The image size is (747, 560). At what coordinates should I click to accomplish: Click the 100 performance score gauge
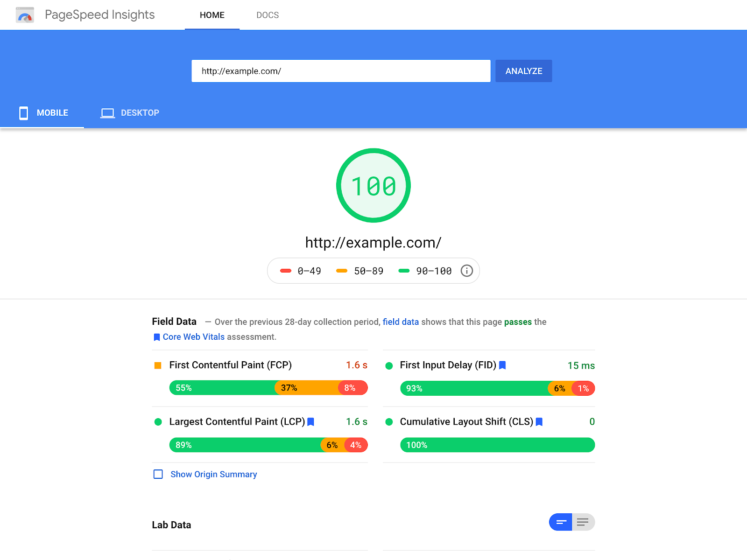[x=373, y=185]
